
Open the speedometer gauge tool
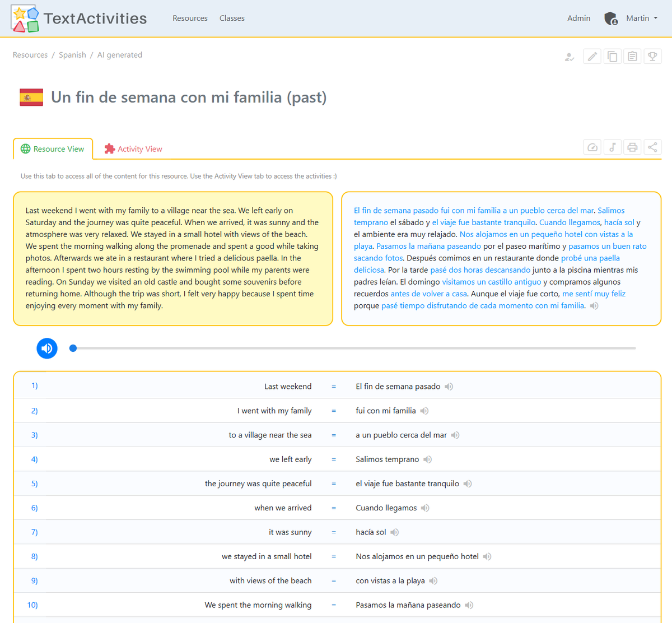592,147
